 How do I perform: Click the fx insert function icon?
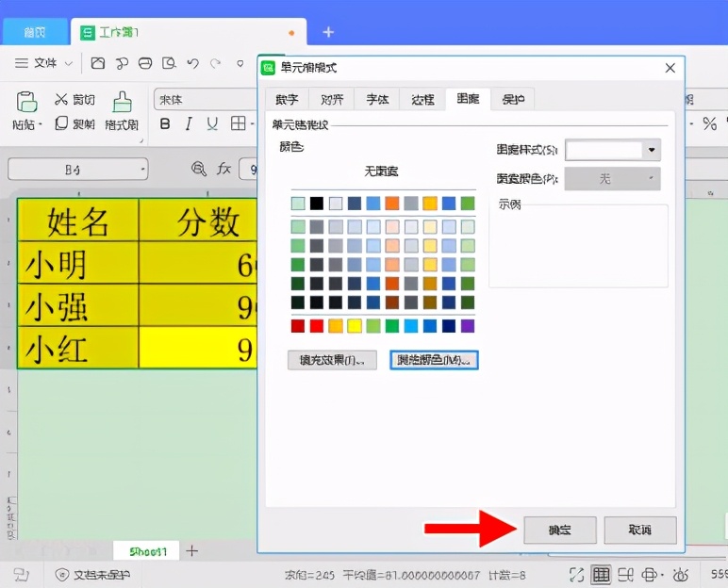(x=223, y=169)
